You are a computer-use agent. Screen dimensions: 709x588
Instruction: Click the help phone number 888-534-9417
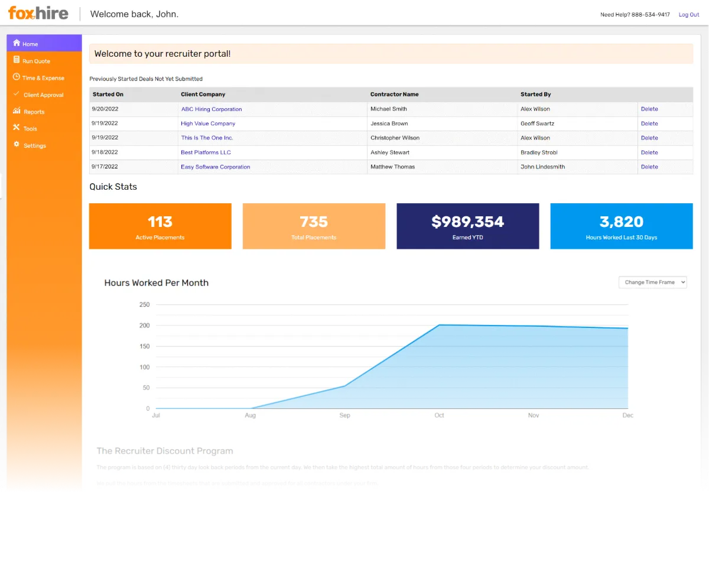pyautogui.click(x=651, y=15)
